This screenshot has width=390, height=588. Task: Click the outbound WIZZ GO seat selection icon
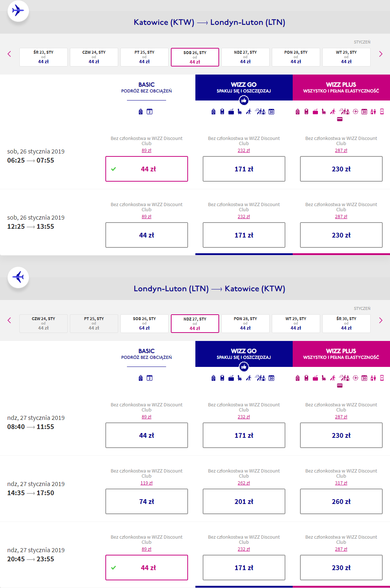pyautogui.click(x=240, y=112)
